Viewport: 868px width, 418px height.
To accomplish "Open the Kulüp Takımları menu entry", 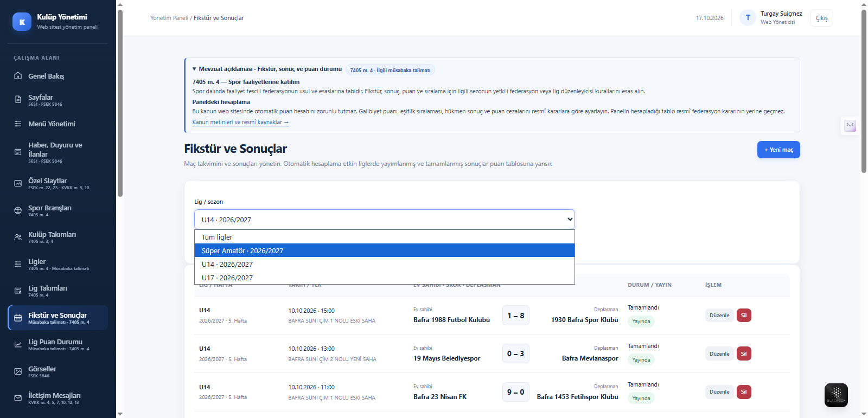I will pos(58,237).
